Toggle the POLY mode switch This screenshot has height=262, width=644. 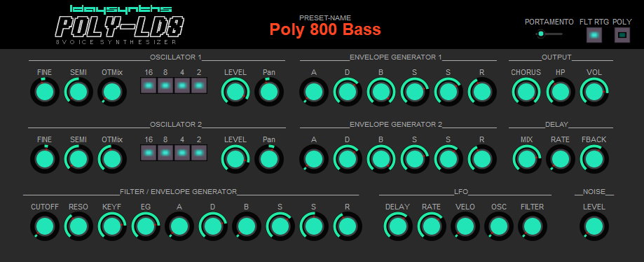(622, 35)
